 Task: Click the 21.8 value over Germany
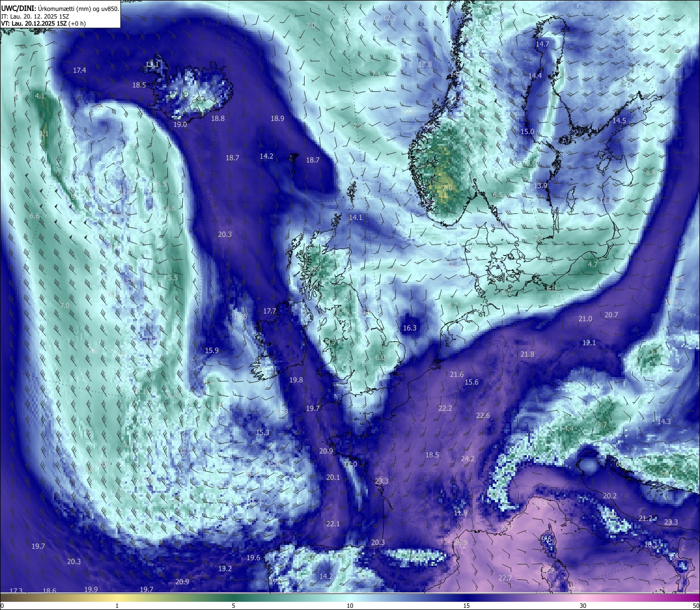527,354
